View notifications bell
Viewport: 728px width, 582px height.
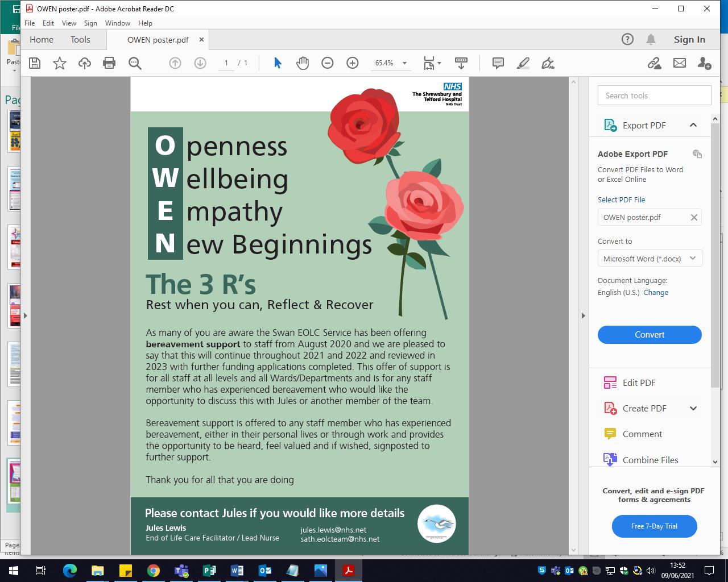pyautogui.click(x=651, y=39)
